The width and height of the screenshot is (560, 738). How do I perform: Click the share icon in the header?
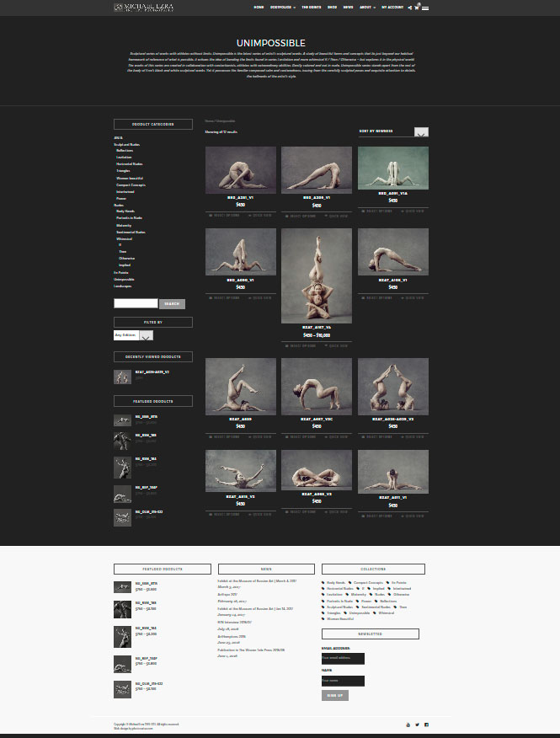pyautogui.click(x=410, y=8)
